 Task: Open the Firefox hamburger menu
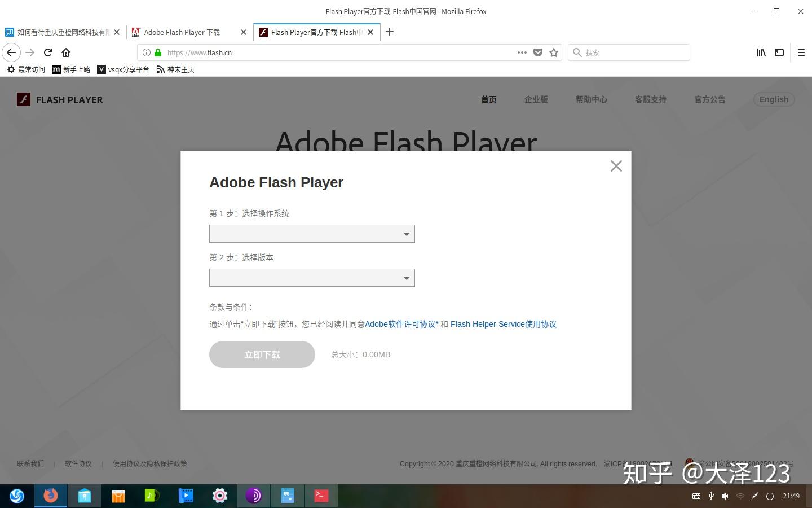point(801,52)
